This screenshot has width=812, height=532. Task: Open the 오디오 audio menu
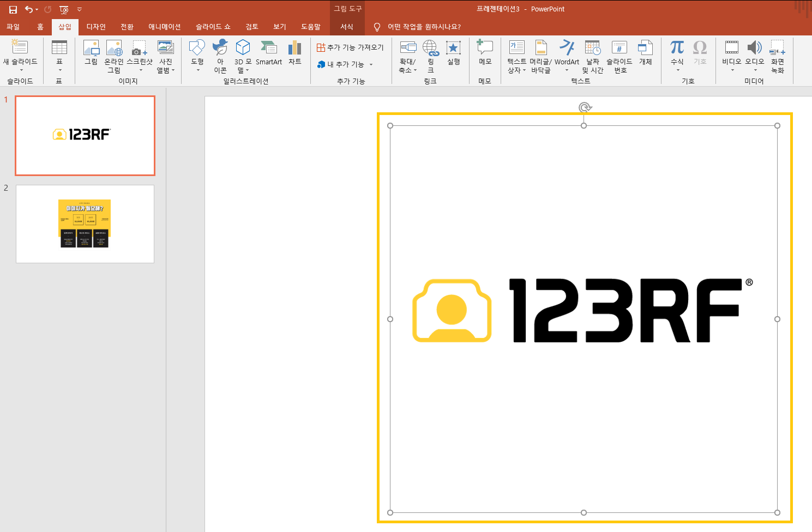[x=755, y=56]
